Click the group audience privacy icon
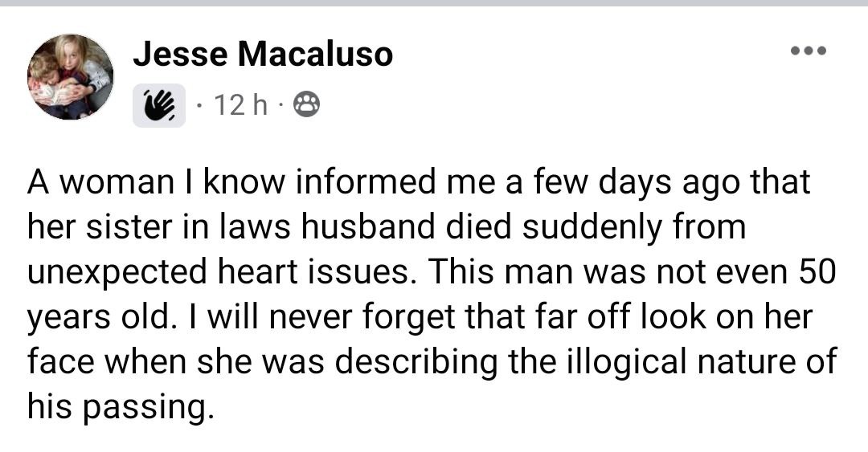Screen dimensions: 868x452 pyautogui.click(x=309, y=104)
